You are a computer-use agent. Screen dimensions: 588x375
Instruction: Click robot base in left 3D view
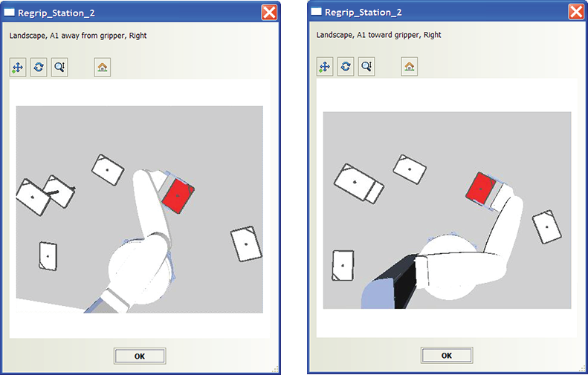click(140, 268)
